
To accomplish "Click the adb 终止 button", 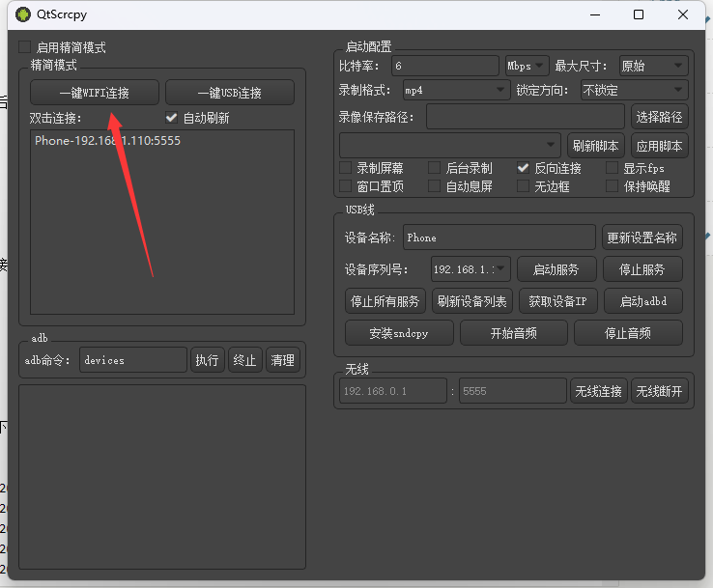I will pyautogui.click(x=245, y=360).
